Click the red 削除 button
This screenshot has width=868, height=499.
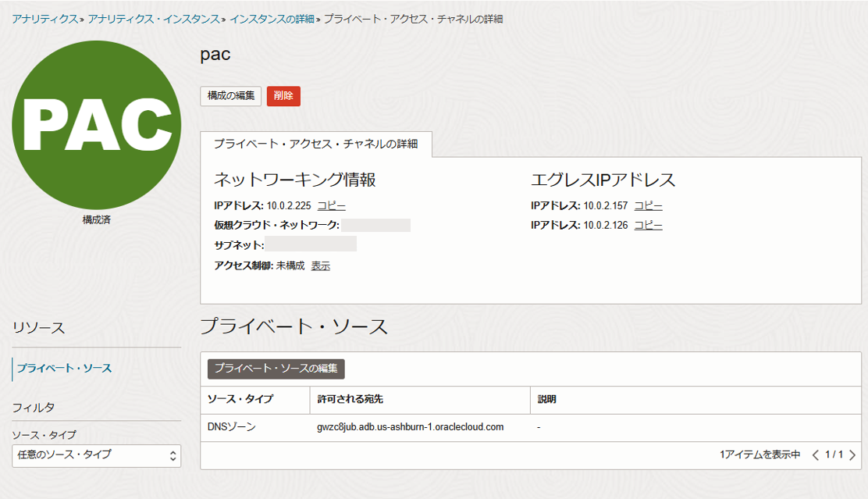pyautogui.click(x=283, y=96)
